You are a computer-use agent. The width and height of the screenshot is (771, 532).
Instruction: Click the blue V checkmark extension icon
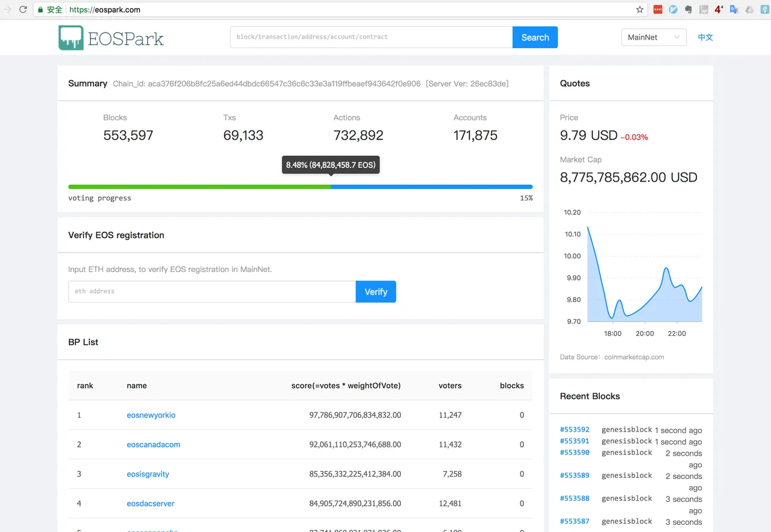pyautogui.click(x=673, y=10)
